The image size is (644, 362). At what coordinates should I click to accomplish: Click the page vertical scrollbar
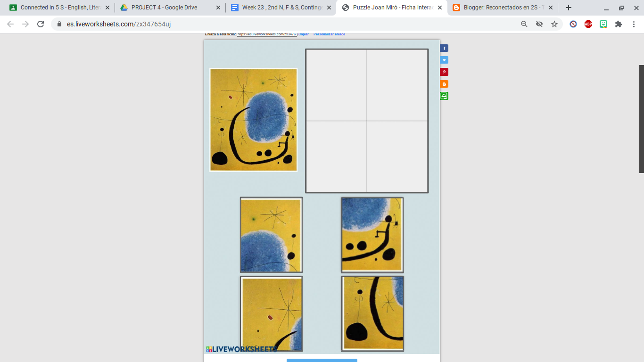coord(642,119)
